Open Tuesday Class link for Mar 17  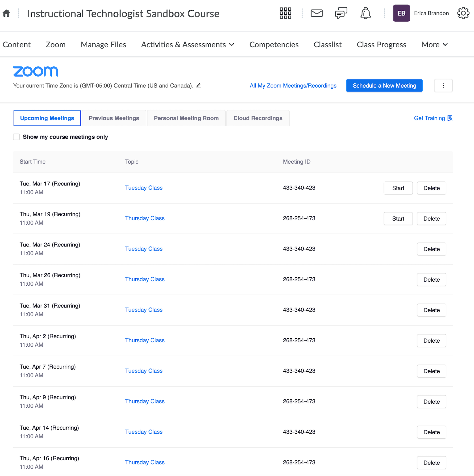click(x=144, y=188)
